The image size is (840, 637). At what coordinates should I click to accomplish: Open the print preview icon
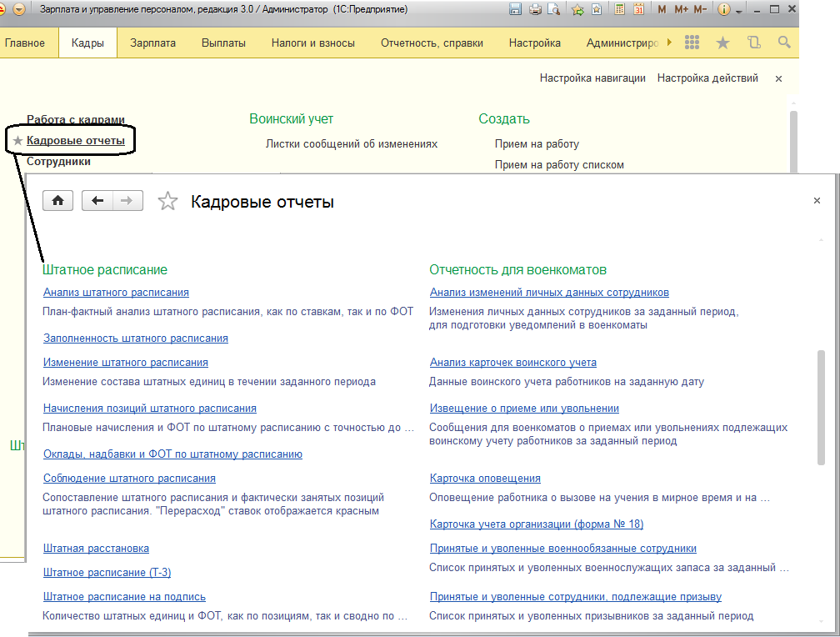pyautogui.click(x=553, y=10)
